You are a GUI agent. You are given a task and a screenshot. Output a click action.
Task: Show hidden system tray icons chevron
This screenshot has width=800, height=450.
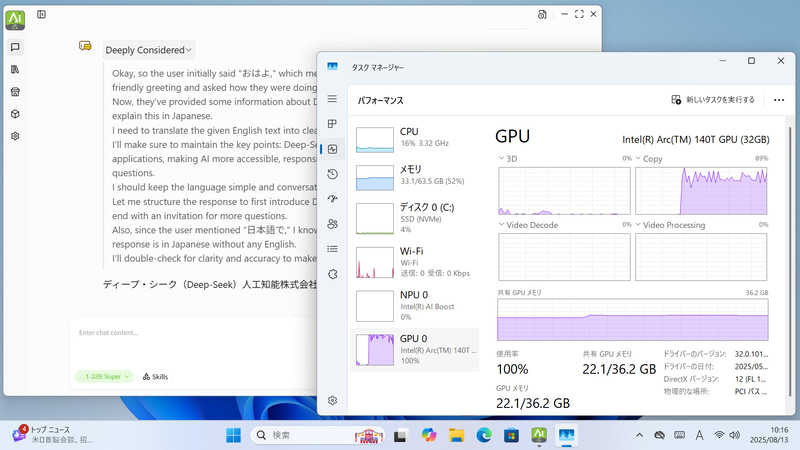pos(639,435)
